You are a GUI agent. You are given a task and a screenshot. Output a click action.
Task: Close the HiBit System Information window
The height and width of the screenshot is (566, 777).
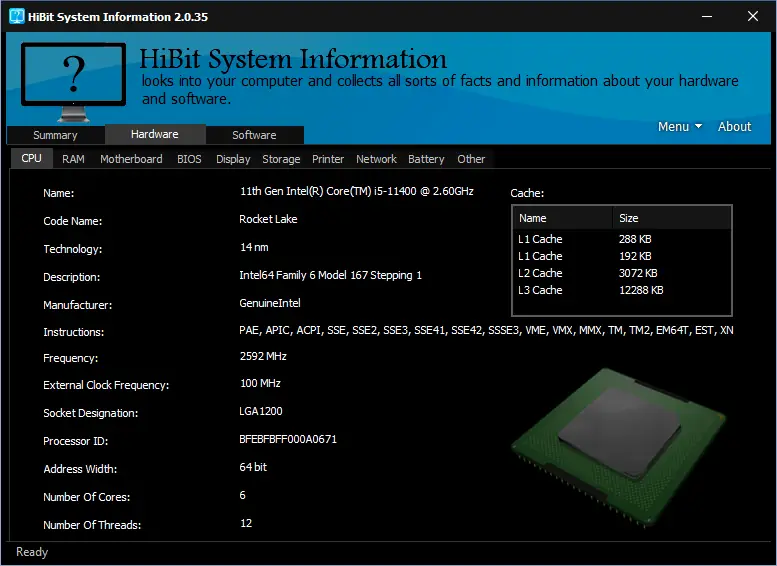pyautogui.click(x=753, y=16)
